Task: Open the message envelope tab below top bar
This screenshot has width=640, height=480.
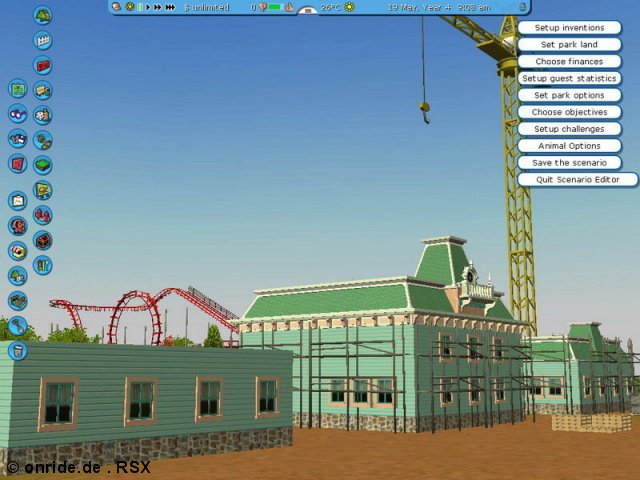Action: (308, 11)
